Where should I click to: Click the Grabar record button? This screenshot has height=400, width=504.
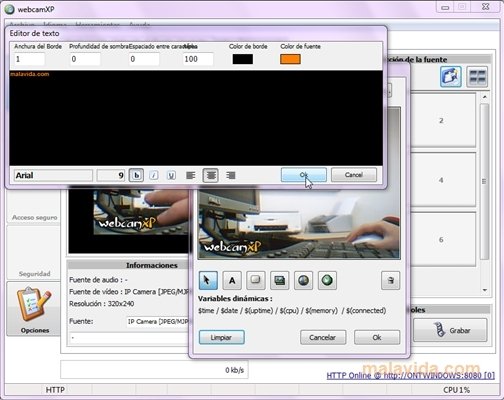(450, 330)
